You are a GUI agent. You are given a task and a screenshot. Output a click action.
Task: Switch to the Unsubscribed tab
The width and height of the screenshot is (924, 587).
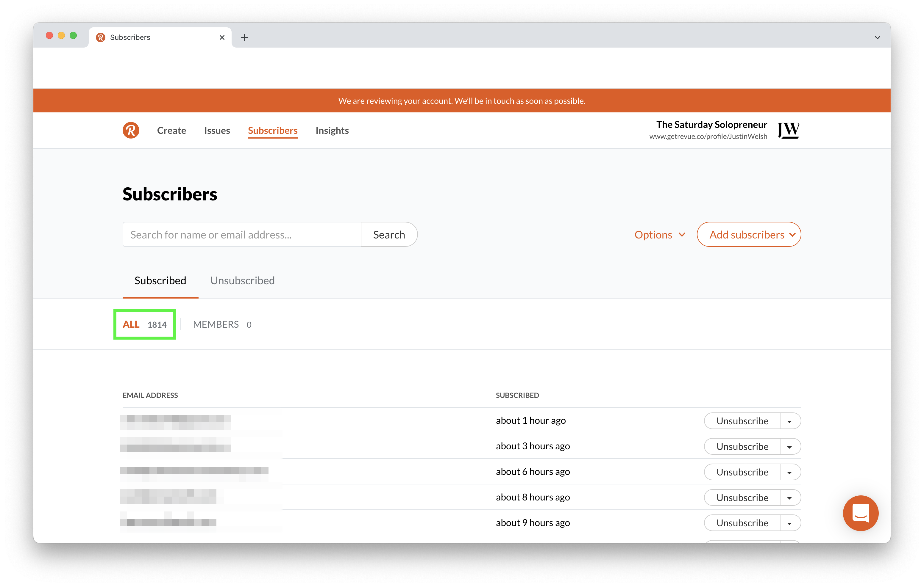[243, 281]
